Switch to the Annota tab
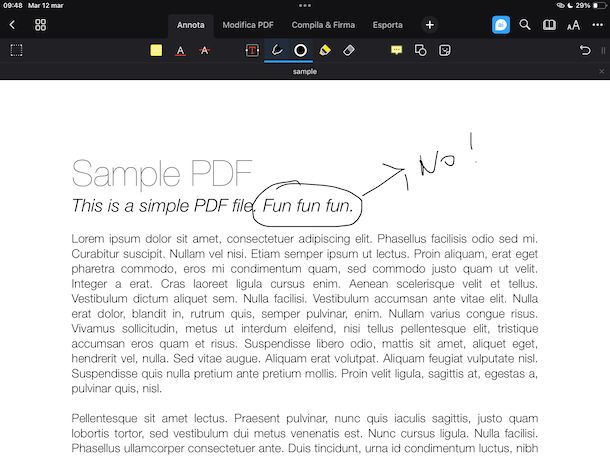This screenshot has width=610, height=458. pyautogui.click(x=191, y=25)
